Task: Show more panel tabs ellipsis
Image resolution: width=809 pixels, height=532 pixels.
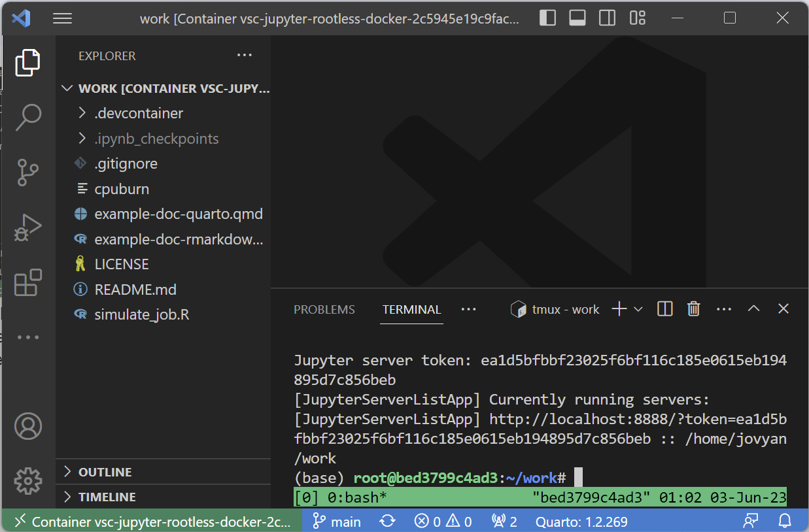Action: (x=469, y=309)
